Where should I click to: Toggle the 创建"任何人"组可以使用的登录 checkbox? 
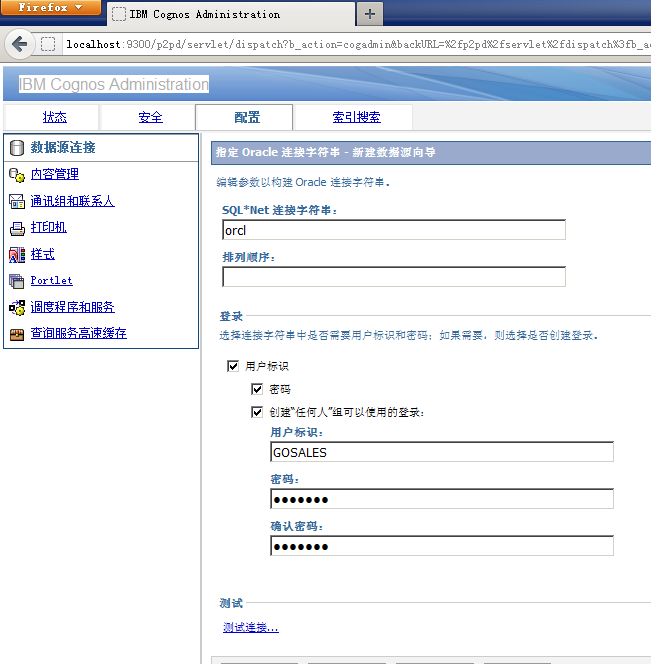257,412
